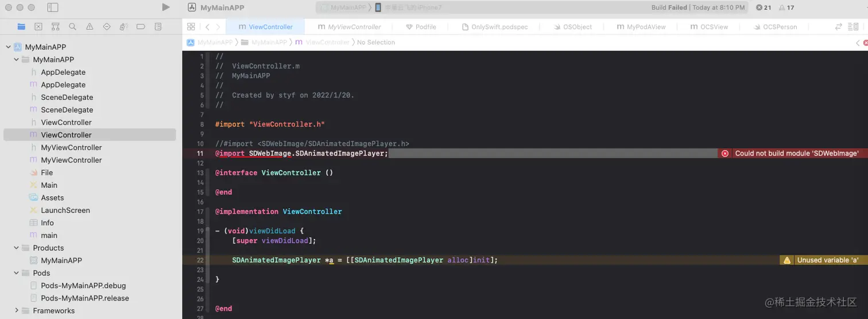This screenshot has height=319, width=868.
Task: Switch to the ViewController editor tab
Action: (265, 26)
